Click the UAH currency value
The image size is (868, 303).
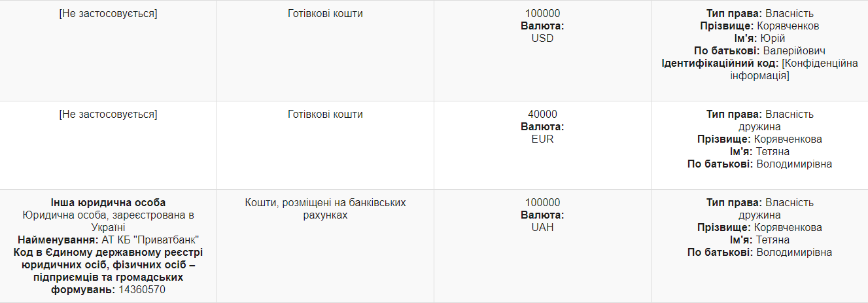(542, 228)
